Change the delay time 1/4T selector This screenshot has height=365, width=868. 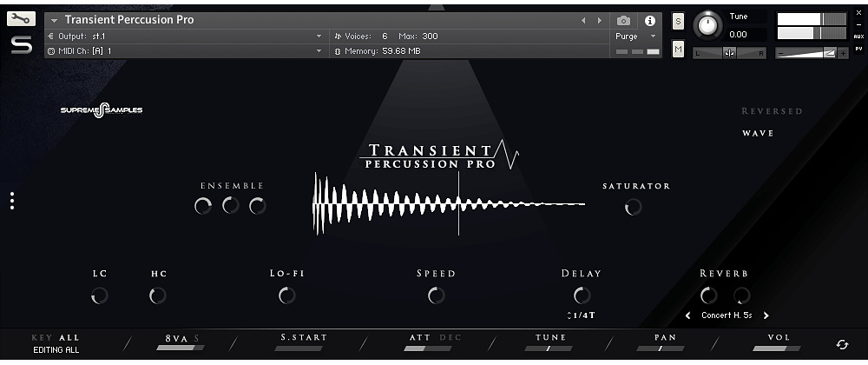tap(581, 315)
